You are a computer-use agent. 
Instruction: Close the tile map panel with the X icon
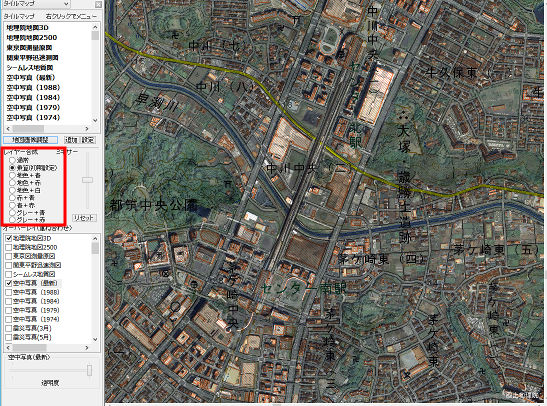tap(99, 5)
